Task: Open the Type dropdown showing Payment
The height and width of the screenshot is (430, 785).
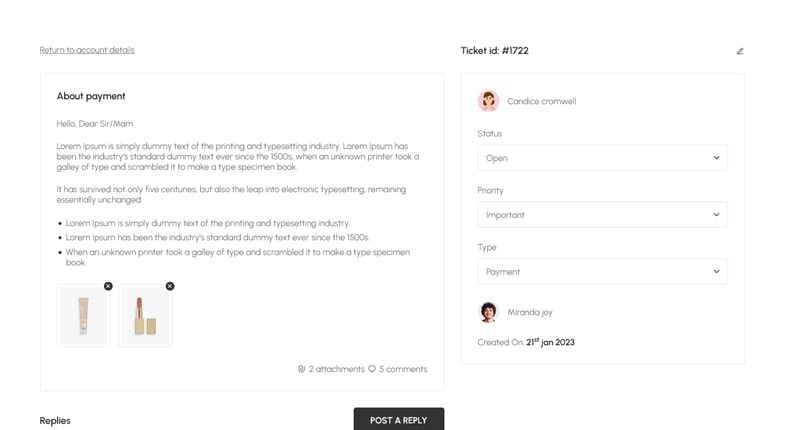Action: point(602,272)
